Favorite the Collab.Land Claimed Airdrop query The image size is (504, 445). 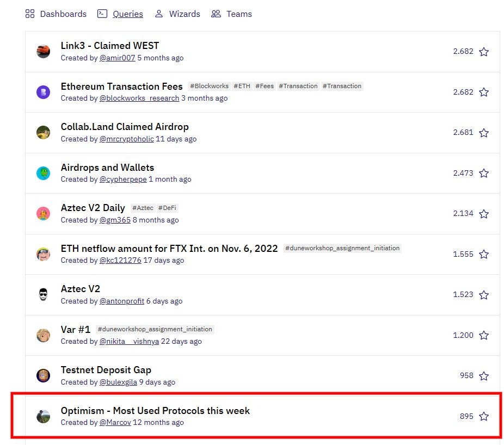[484, 133]
